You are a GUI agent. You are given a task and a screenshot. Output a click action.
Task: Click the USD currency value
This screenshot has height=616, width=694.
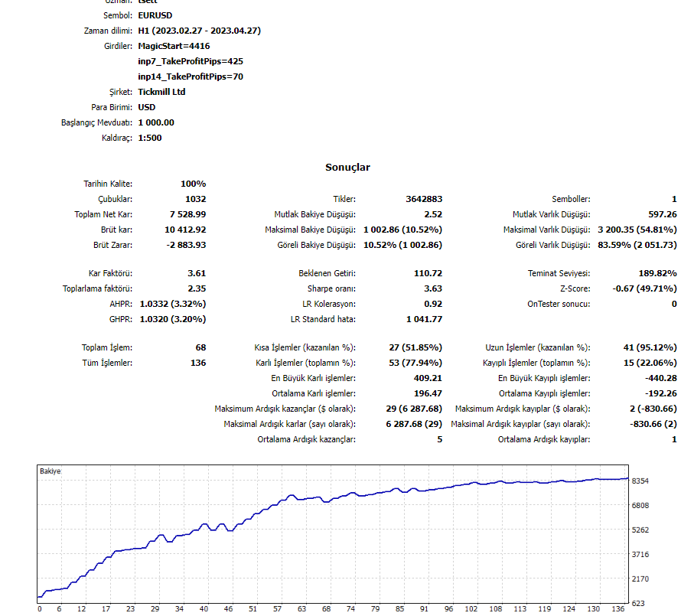[146, 107]
